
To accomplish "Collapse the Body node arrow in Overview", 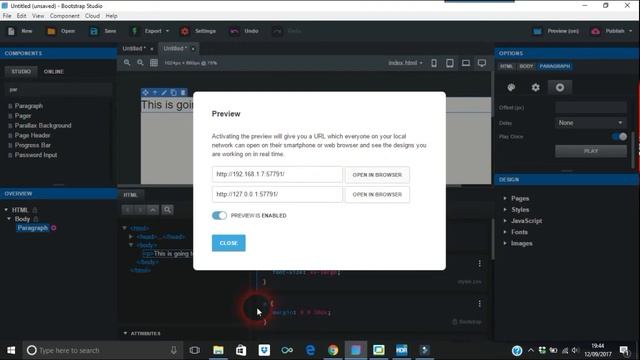I will (9, 219).
